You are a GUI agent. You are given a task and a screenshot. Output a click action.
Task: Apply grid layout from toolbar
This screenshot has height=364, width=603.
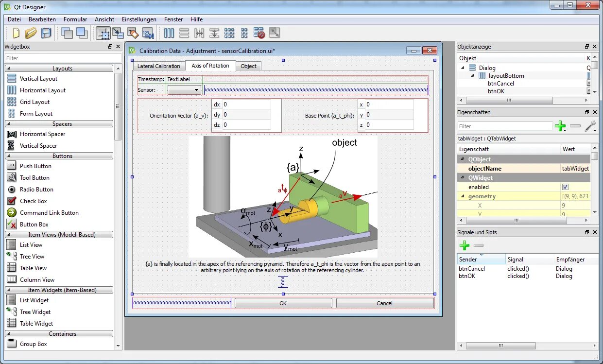(229, 33)
